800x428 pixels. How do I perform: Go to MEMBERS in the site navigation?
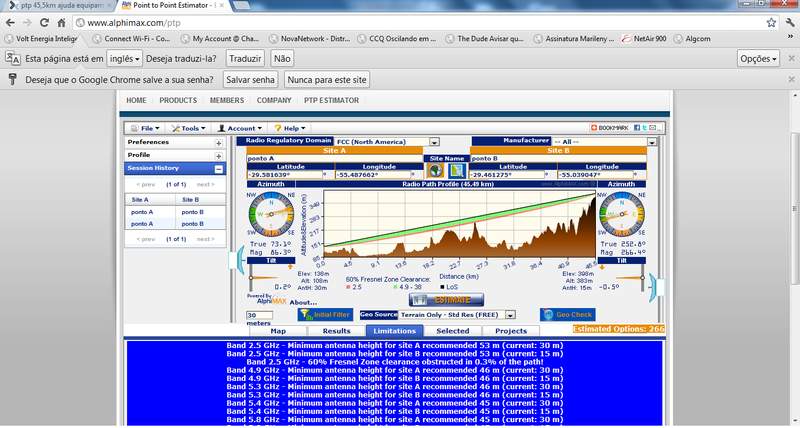227,100
